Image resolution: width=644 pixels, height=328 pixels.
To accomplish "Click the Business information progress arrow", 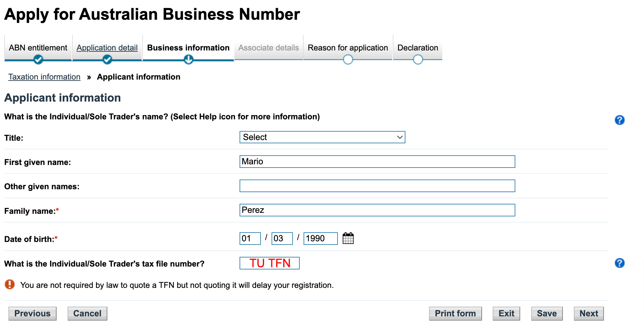I will pos(188,59).
